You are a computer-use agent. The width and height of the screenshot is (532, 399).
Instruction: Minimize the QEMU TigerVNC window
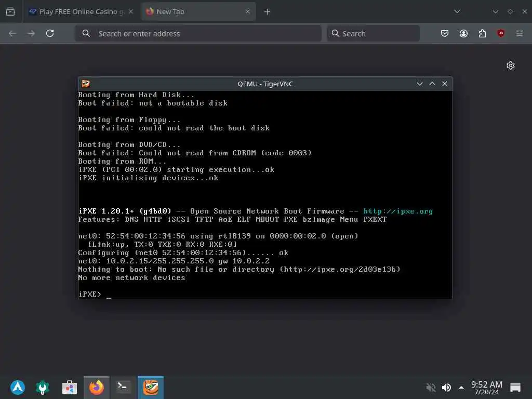click(x=420, y=84)
